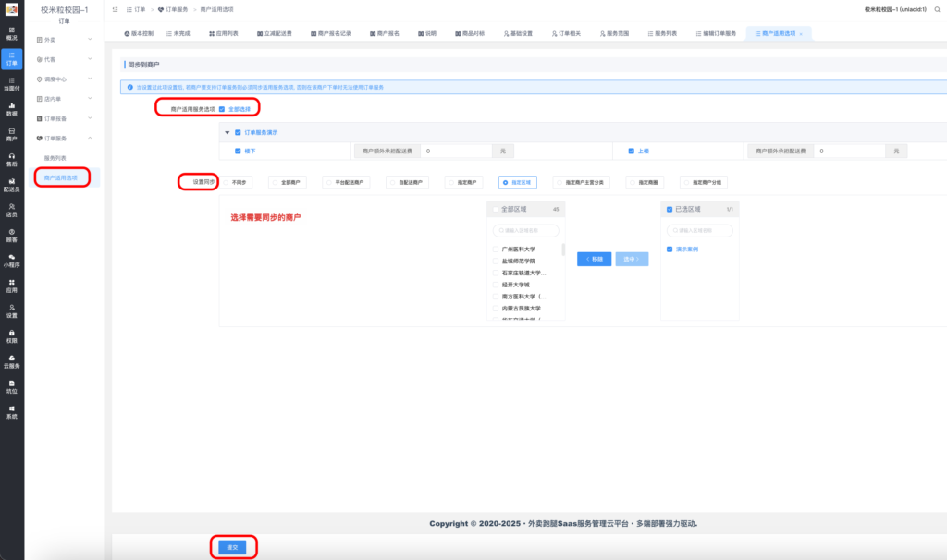This screenshot has width=947, height=560.
Task: Select the 商户 icon in left rail
Action: click(x=11, y=134)
